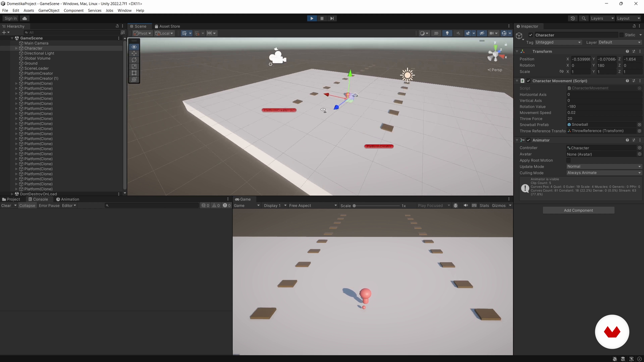Click the Game view Scale slider
The image size is (644, 362).
click(x=376, y=206)
